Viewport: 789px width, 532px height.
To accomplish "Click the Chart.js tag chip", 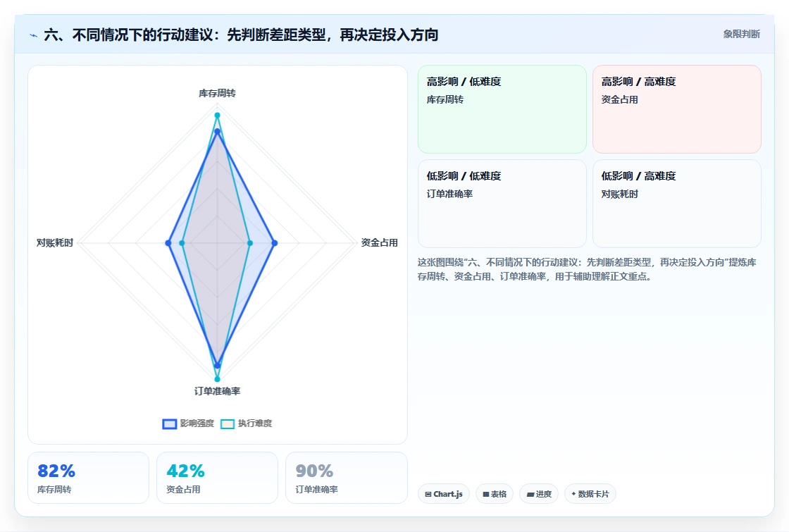I will (x=444, y=494).
